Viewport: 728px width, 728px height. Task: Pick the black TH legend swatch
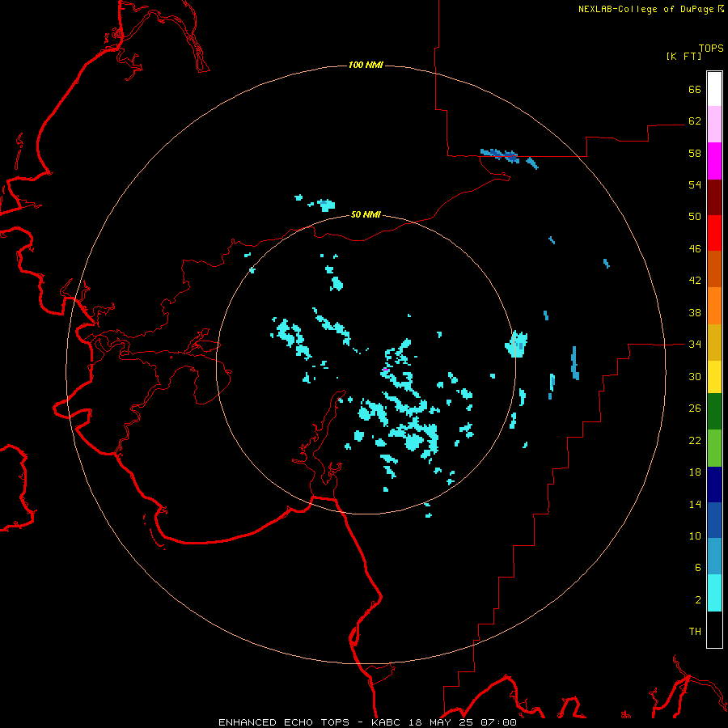(x=714, y=629)
